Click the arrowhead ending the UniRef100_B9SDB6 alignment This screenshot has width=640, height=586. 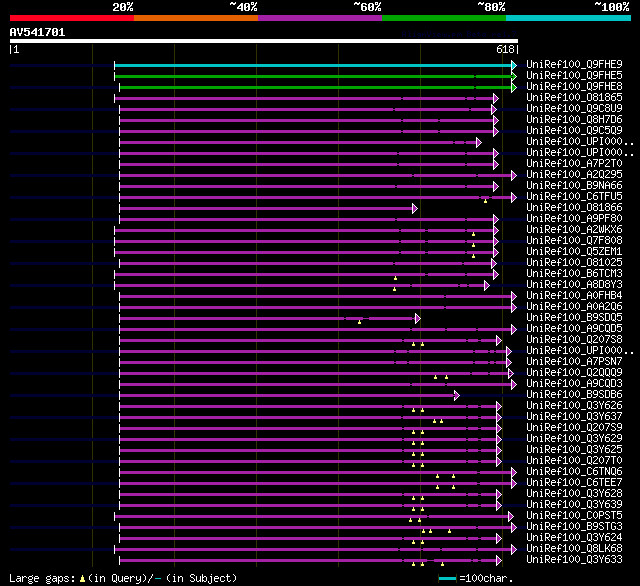[x=457, y=395]
